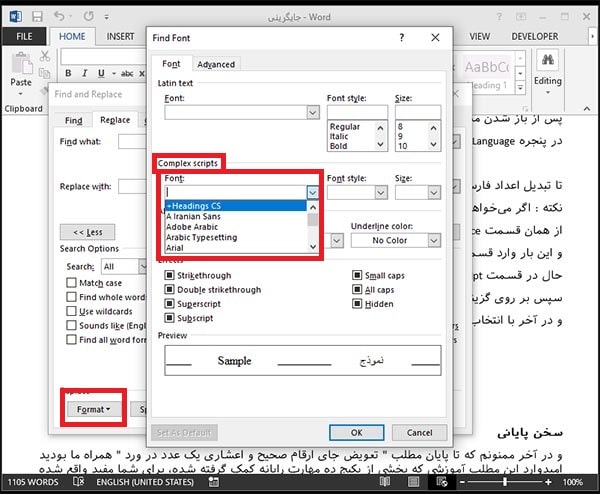Screen dimensions: 600x494
Task: Click the proofing book icon in status bar
Action: pyautogui.click(x=78, y=481)
